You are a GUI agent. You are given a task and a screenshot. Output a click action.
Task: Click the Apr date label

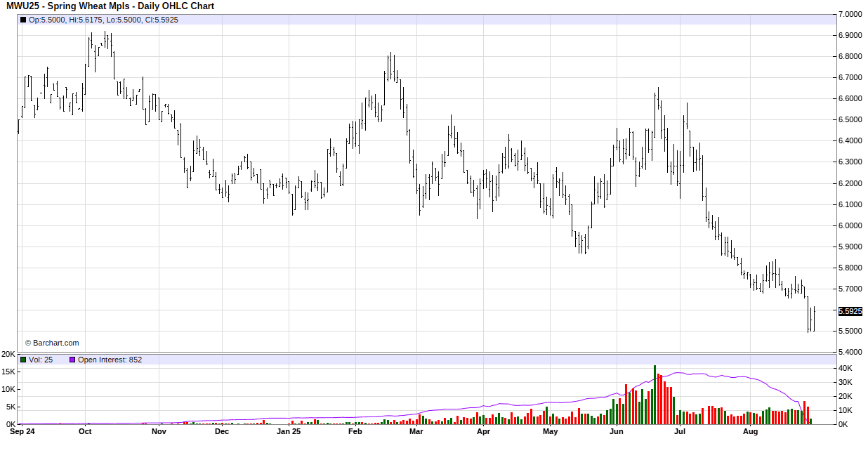point(483,432)
